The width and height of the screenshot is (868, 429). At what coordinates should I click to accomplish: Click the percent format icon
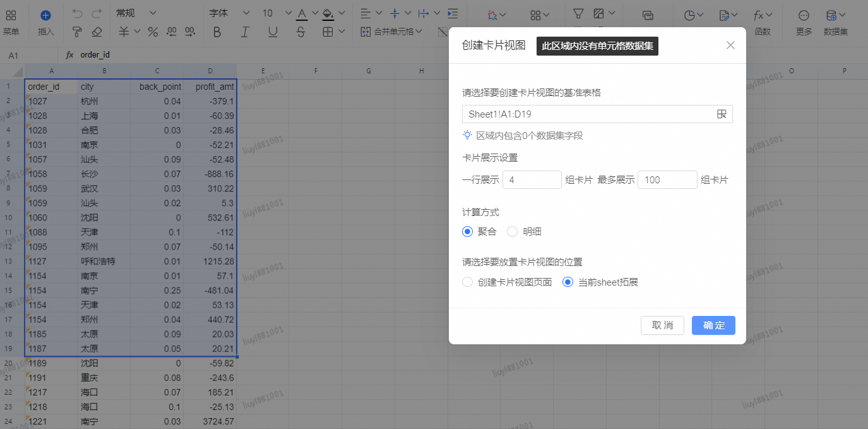153,32
